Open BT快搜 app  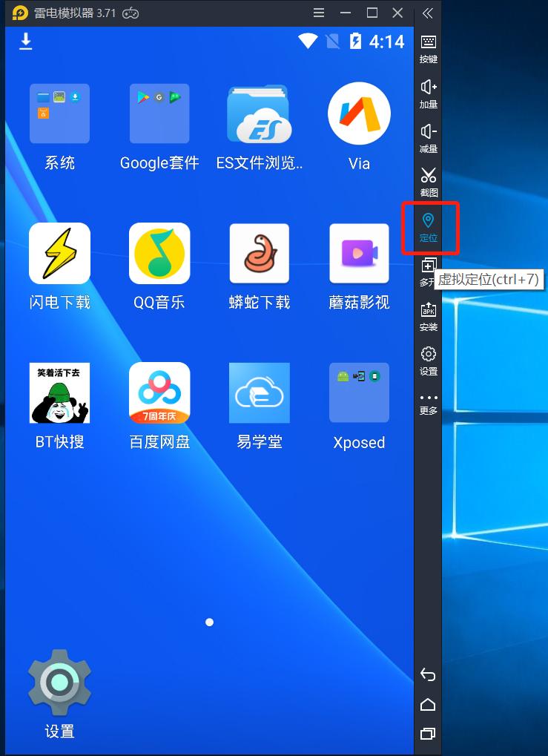point(59,393)
